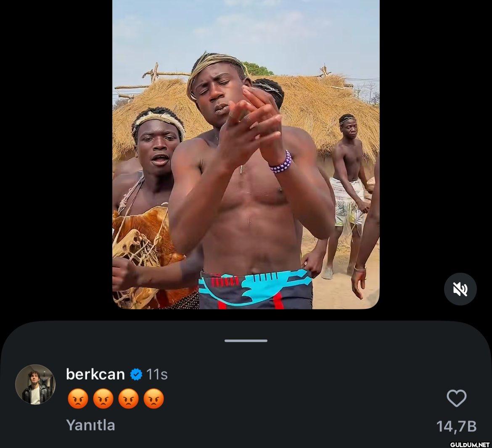The width and height of the screenshot is (492, 448).
Task: Tap the black area left of the video
Action: pos(56,157)
